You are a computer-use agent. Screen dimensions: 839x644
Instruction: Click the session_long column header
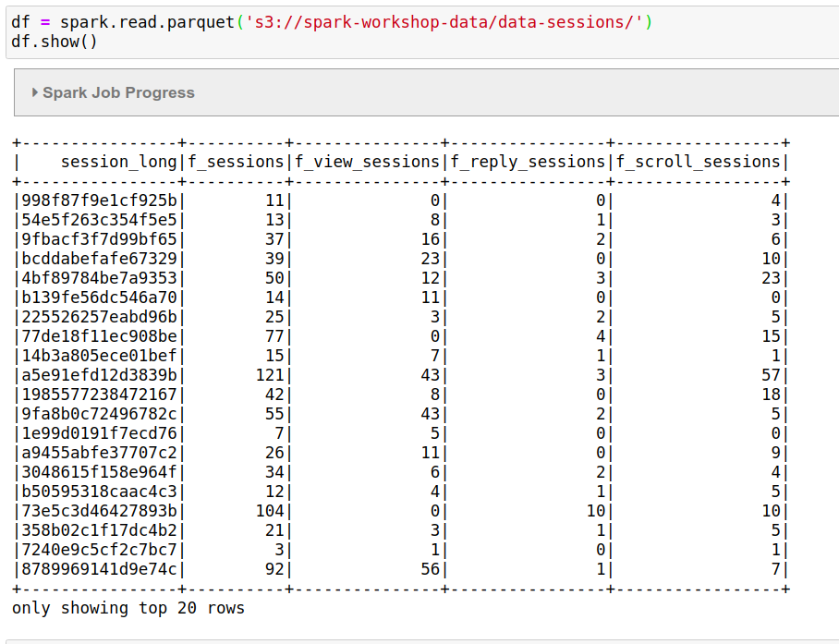[x=119, y=162]
